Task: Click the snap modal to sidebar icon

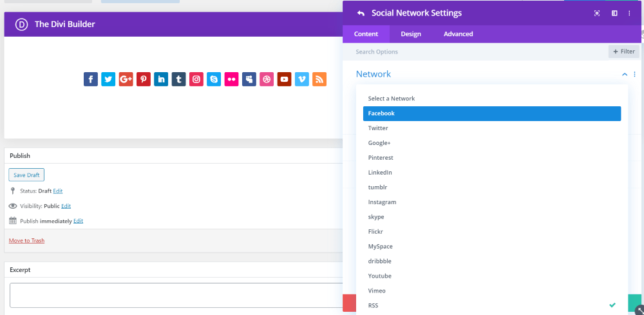Action: click(x=614, y=13)
